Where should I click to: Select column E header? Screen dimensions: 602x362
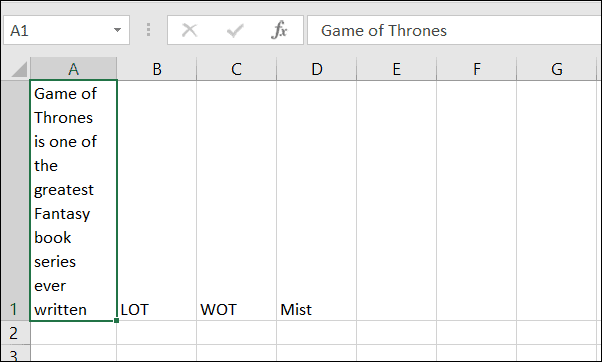pos(396,69)
